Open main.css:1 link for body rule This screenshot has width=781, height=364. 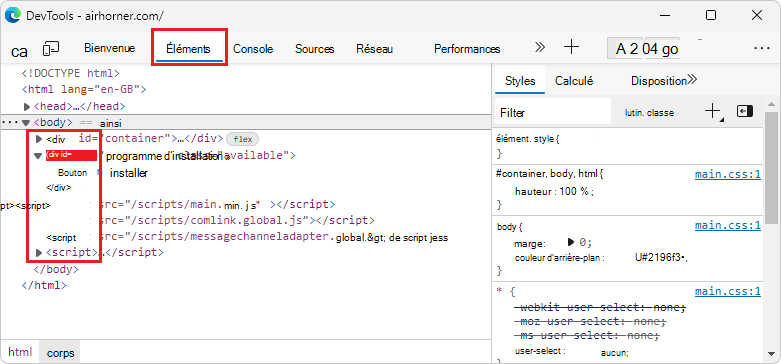tap(728, 226)
